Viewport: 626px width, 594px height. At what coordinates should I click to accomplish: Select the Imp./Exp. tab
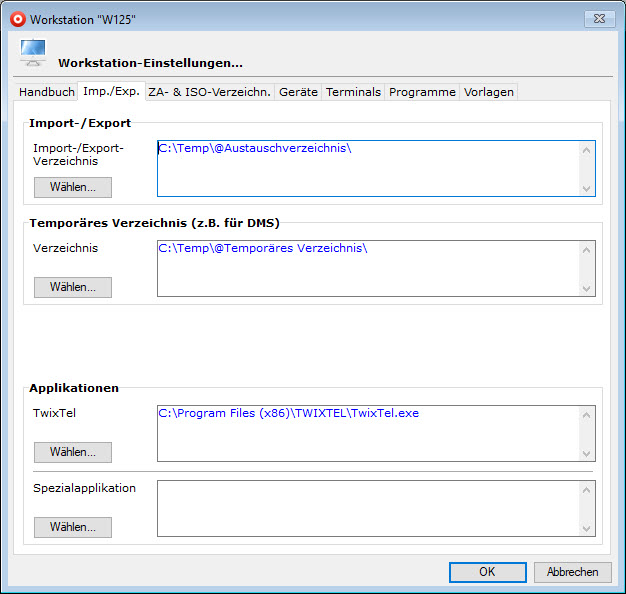(111, 92)
